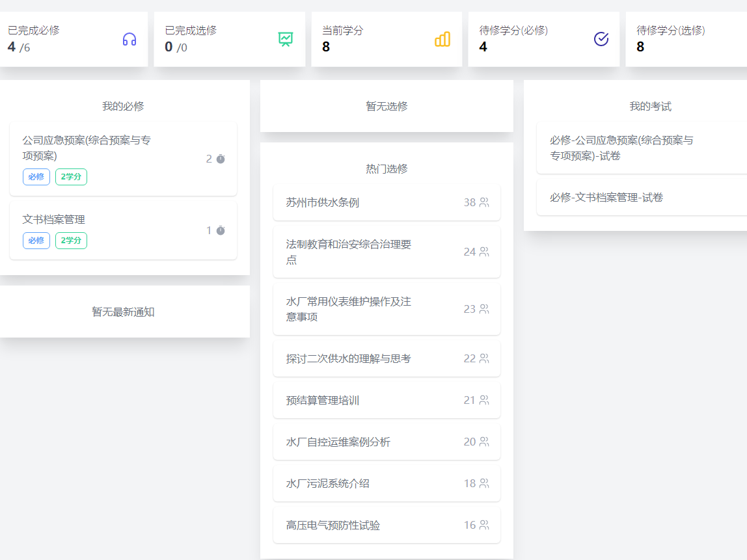
Task: Open 水厂污泥系统介绍 elective course
Action: click(328, 484)
